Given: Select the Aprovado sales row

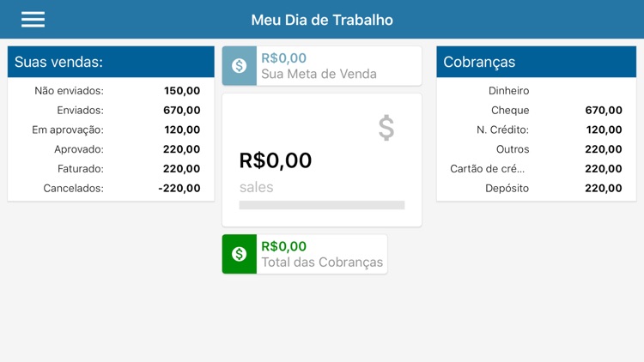Looking at the screenshot, I should click(111, 149).
